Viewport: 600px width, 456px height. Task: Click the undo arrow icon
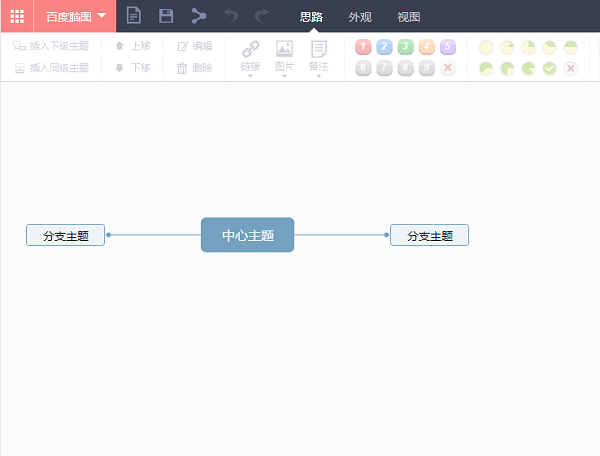point(231,16)
